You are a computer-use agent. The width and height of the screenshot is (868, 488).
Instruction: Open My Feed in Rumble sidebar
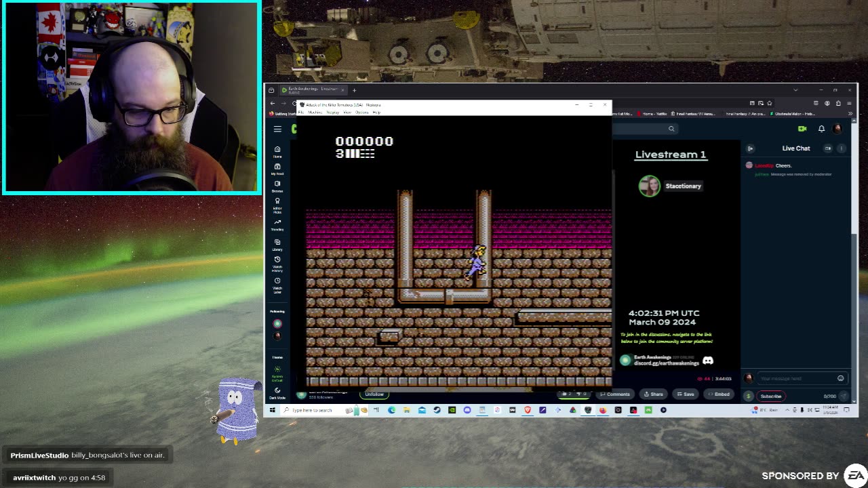pos(277,169)
